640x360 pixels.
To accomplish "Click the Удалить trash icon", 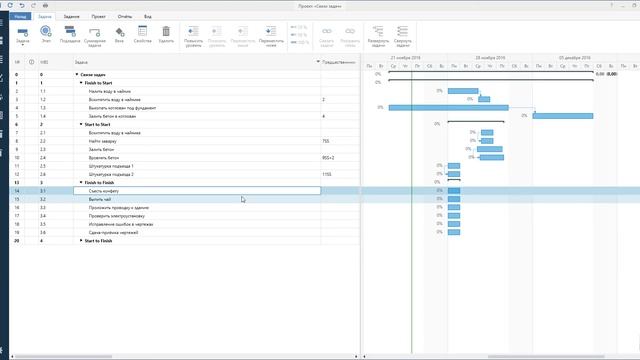I will point(166,31).
